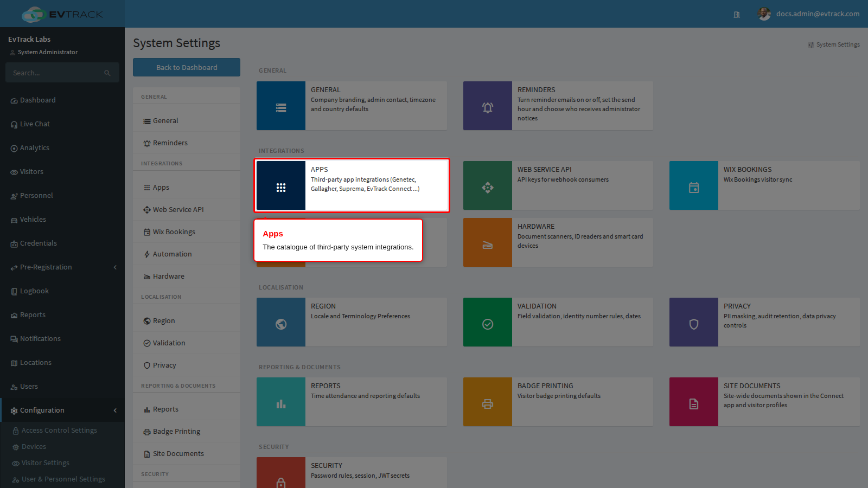Screen dimensions: 868x488
Task: Click the Back to Dashboard button
Action: point(187,67)
